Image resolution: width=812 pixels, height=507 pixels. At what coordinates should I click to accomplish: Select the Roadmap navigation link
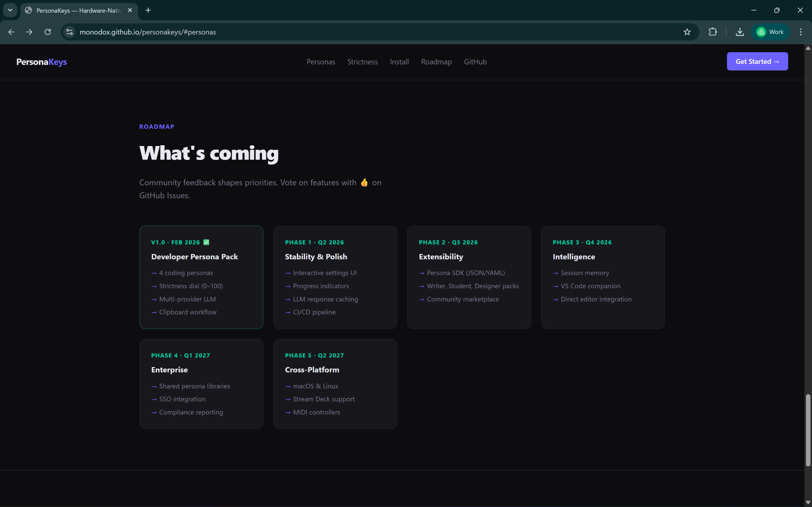coord(436,62)
